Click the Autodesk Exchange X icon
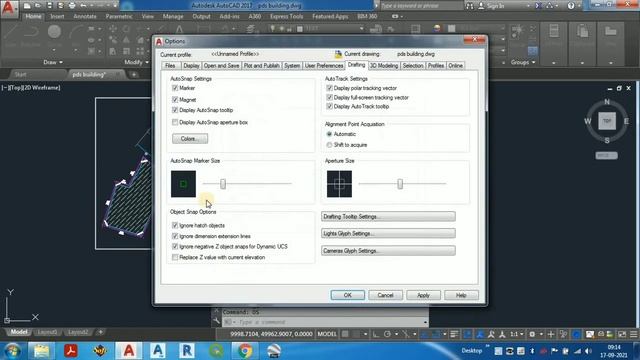 point(538,6)
